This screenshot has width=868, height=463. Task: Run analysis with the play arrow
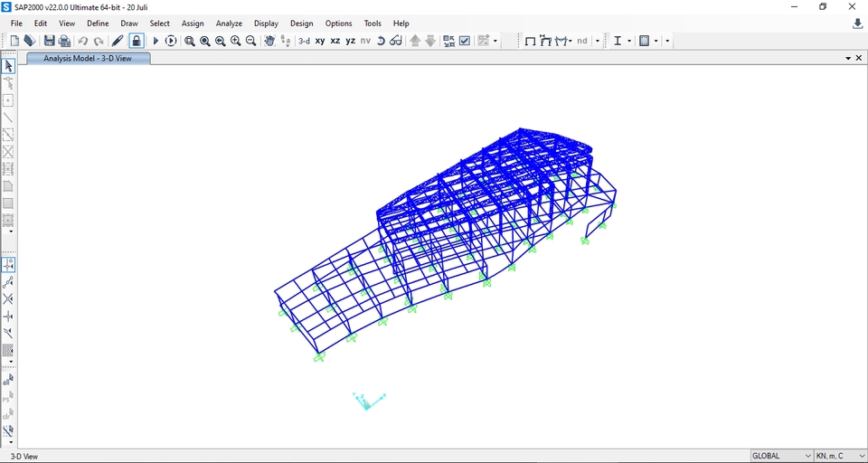[x=156, y=41]
